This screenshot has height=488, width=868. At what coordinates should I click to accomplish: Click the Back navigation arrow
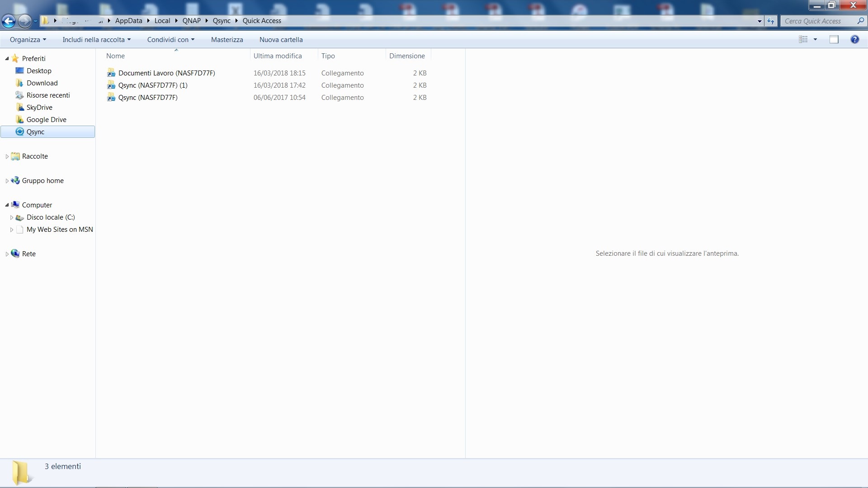tap(9, 21)
